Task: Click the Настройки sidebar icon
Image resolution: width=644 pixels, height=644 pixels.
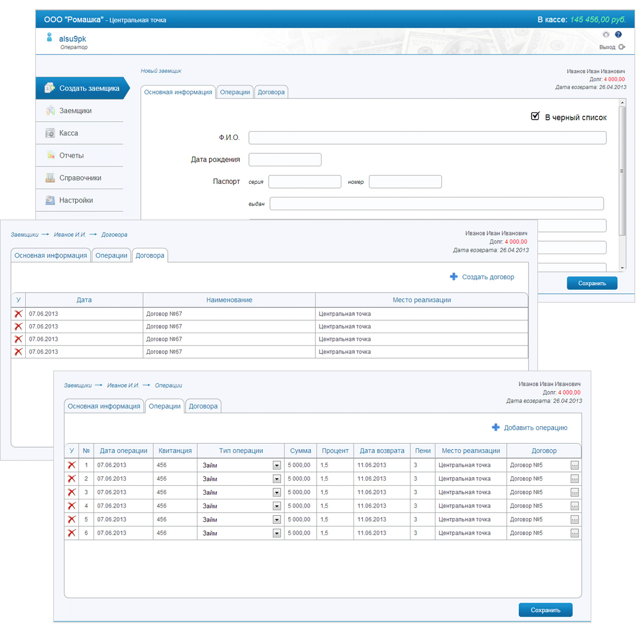Action: coord(50,200)
